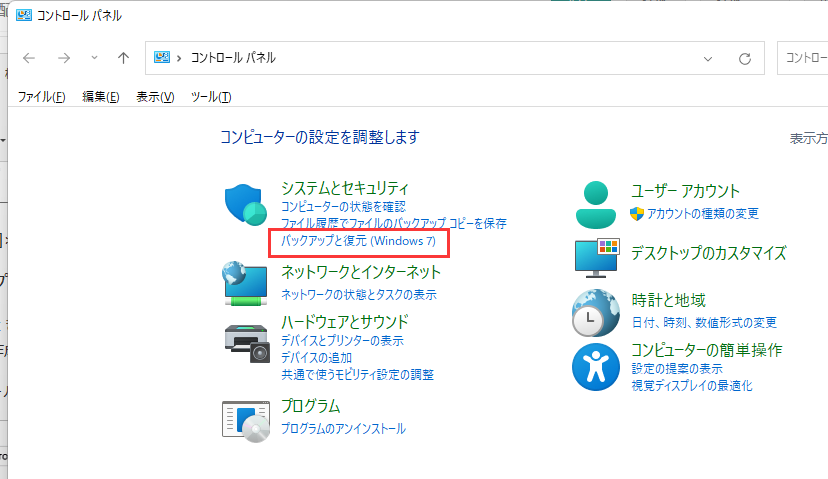The width and height of the screenshot is (828, 479).
Task: Expand the address bar history dropdown
Action: pos(708,59)
